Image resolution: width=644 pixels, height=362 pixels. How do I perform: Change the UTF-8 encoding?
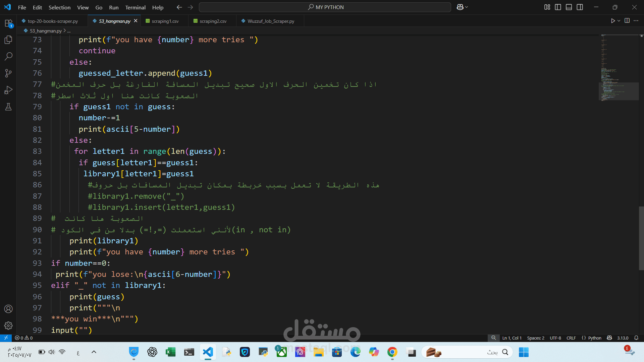tap(555, 338)
